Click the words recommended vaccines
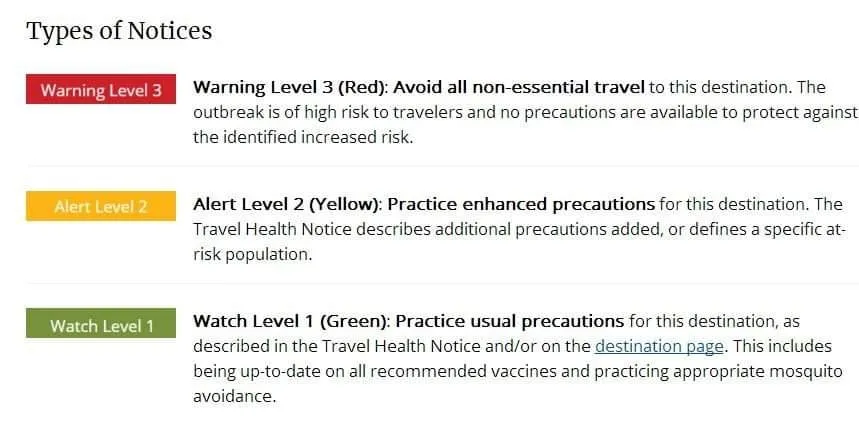Image resolution: width=859 pixels, height=423 pixels. 563,371
